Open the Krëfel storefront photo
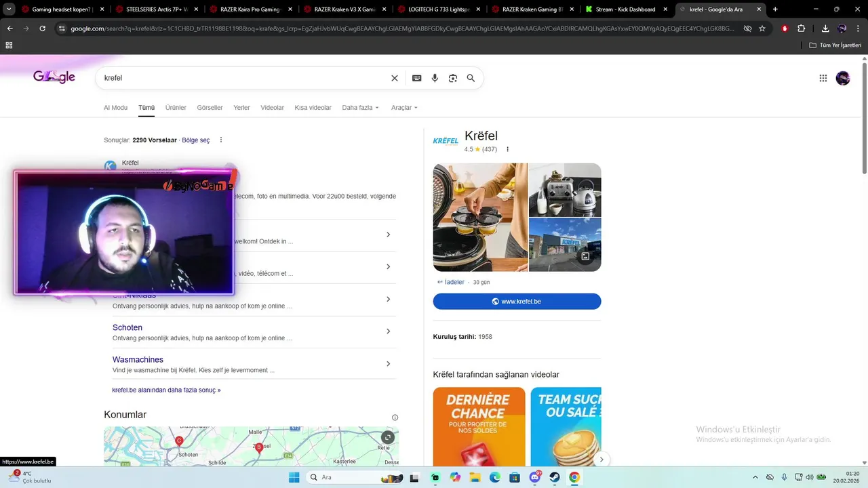Image resolution: width=868 pixels, height=488 pixels. point(565,245)
